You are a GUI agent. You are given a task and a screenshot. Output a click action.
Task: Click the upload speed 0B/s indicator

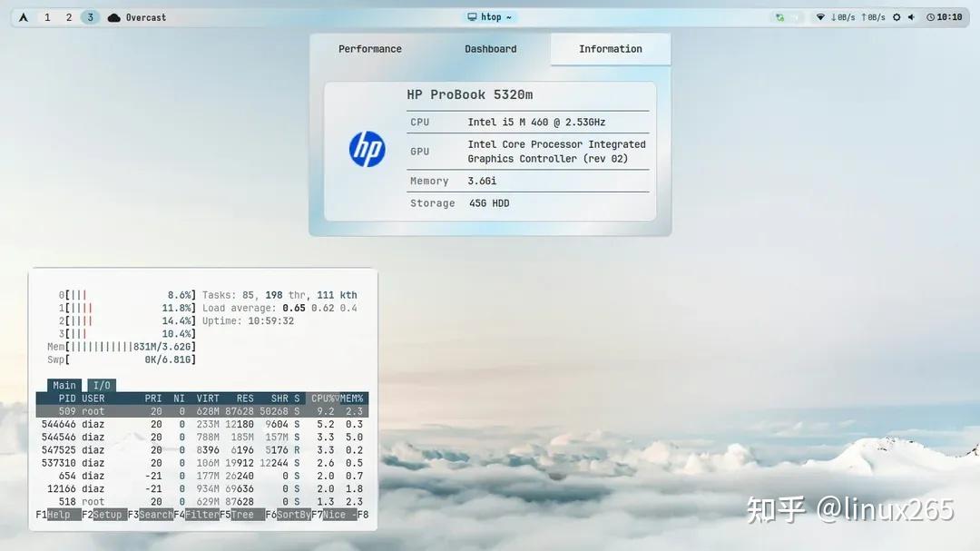point(873,17)
